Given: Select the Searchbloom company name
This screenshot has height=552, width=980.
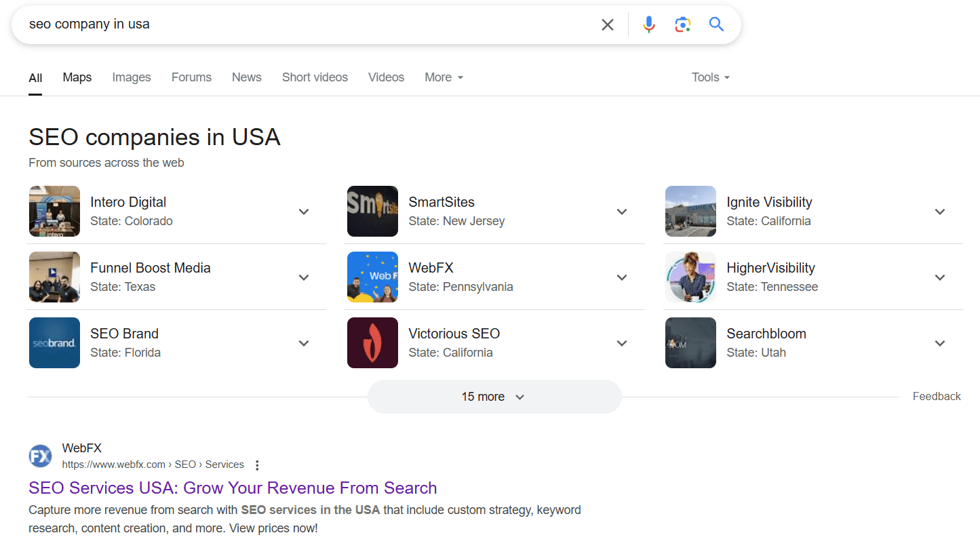Looking at the screenshot, I should (766, 334).
